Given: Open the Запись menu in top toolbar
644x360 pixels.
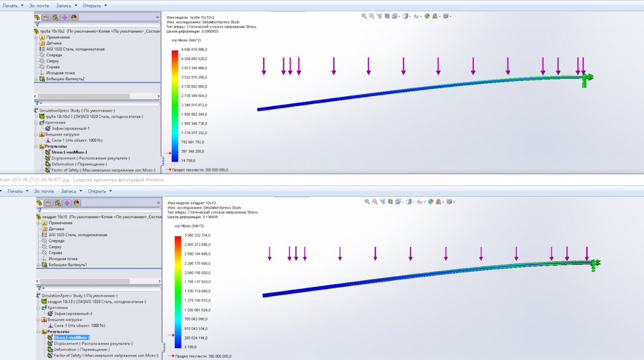Looking at the screenshot, I should tap(66, 5).
